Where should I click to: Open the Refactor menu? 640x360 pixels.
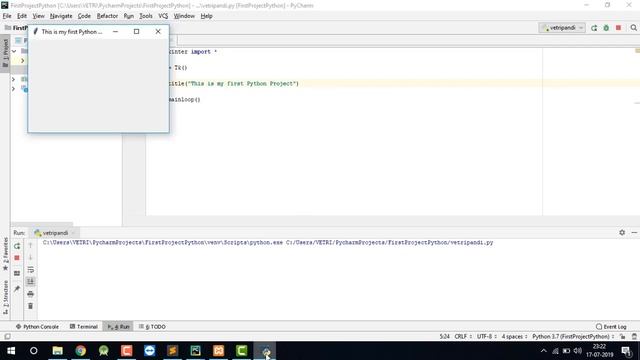coord(107,16)
